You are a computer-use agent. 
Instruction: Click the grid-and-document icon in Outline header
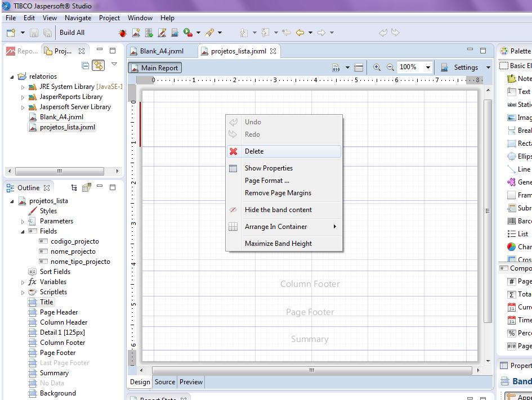pyautogui.click(x=87, y=187)
